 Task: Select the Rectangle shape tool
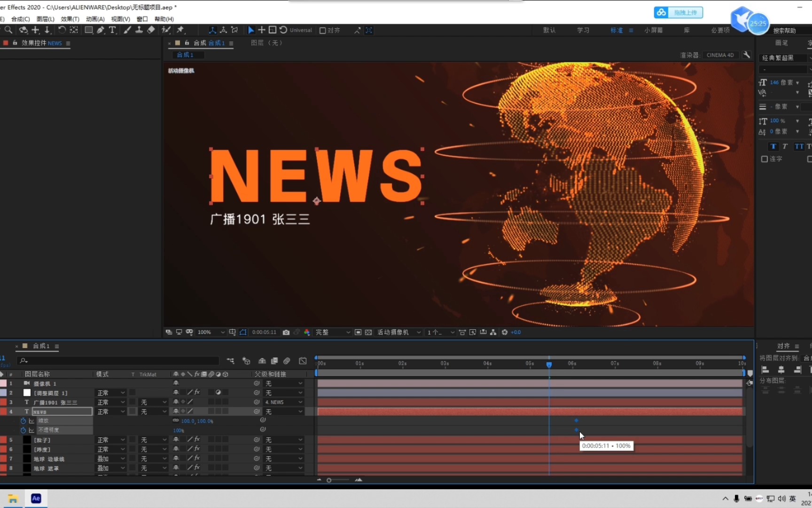pyautogui.click(x=88, y=30)
